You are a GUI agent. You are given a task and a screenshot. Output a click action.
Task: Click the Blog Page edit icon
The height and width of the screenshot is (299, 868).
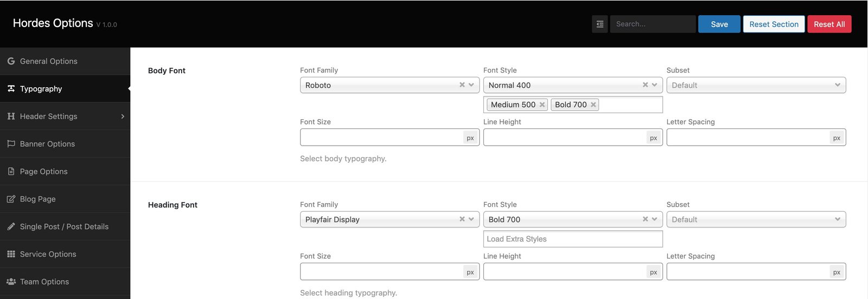point(11,199)
